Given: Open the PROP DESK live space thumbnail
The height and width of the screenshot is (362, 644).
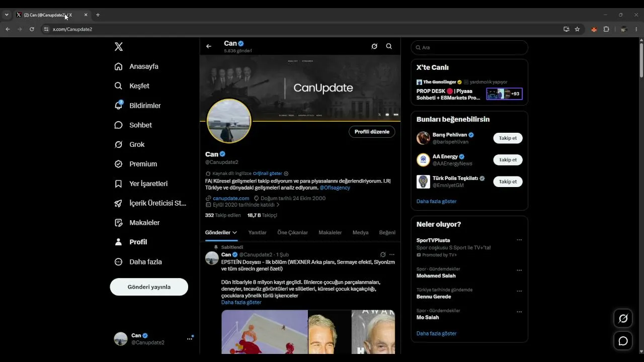Looking at the screenshot, I should coord(504,94).
